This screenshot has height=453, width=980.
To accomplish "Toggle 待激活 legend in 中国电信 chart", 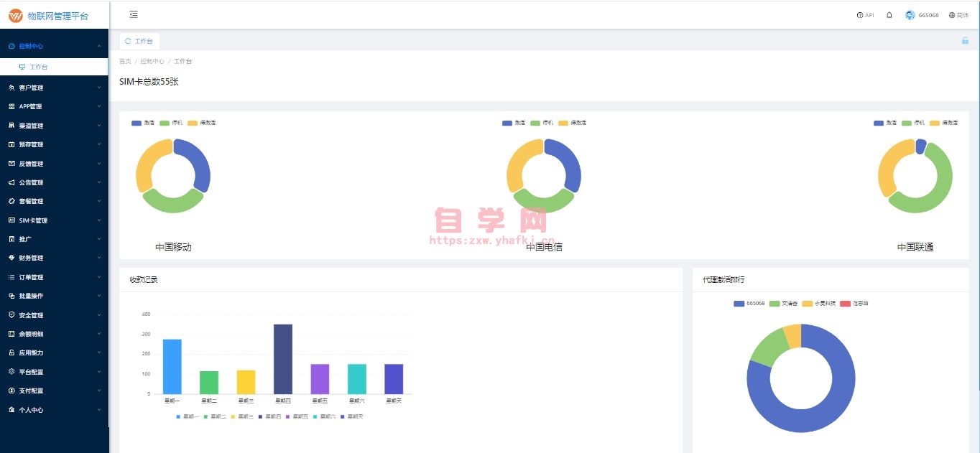I will pos(572,123).
